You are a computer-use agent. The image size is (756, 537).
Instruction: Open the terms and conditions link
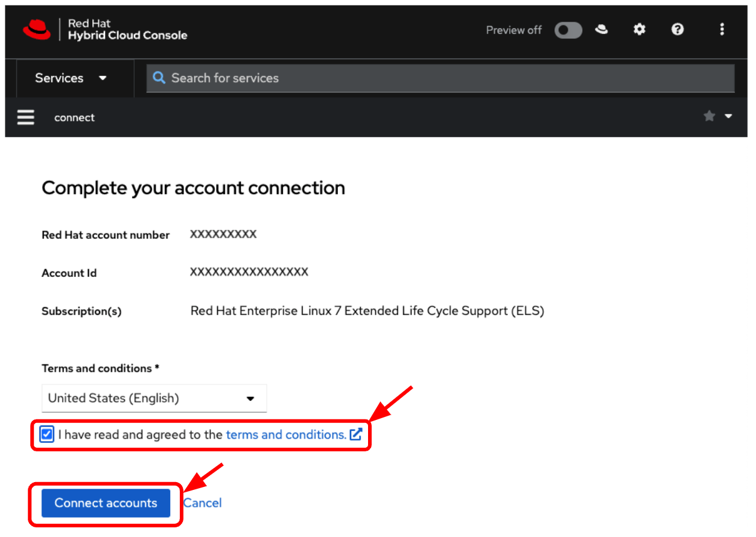[286, 434]
